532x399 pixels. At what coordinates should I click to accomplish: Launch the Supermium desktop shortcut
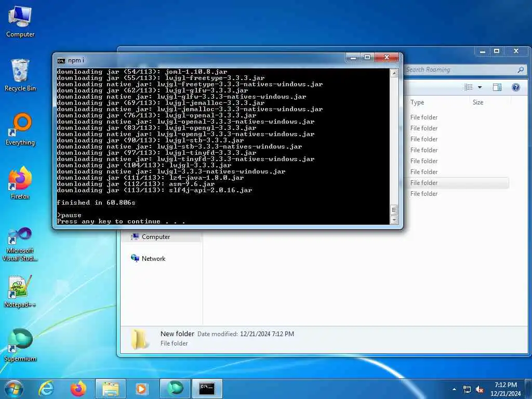point(20,345)
